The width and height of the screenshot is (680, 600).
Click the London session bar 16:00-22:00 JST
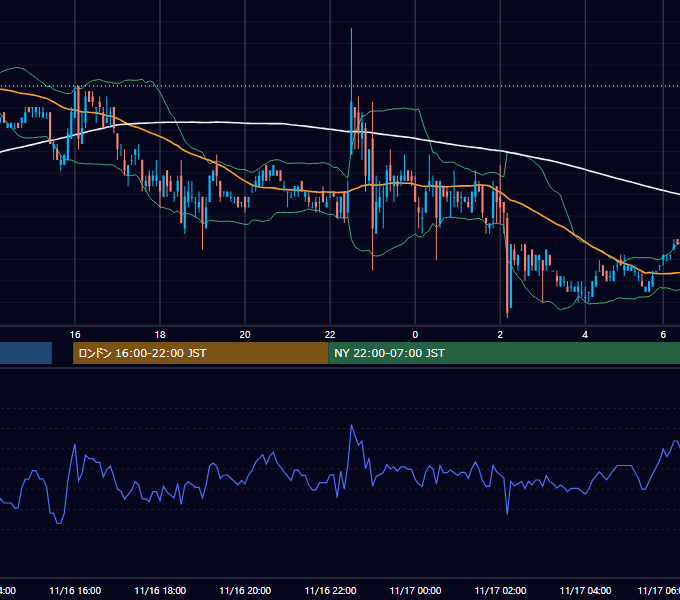[x=201, y=353]
